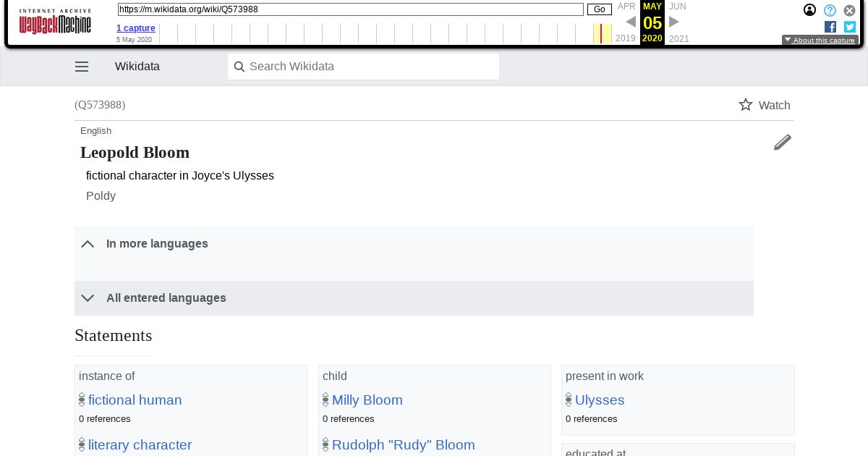This screenshot has height=456, width=868.
Task: Click the 2021 year label
Action: tap(679, 38)
